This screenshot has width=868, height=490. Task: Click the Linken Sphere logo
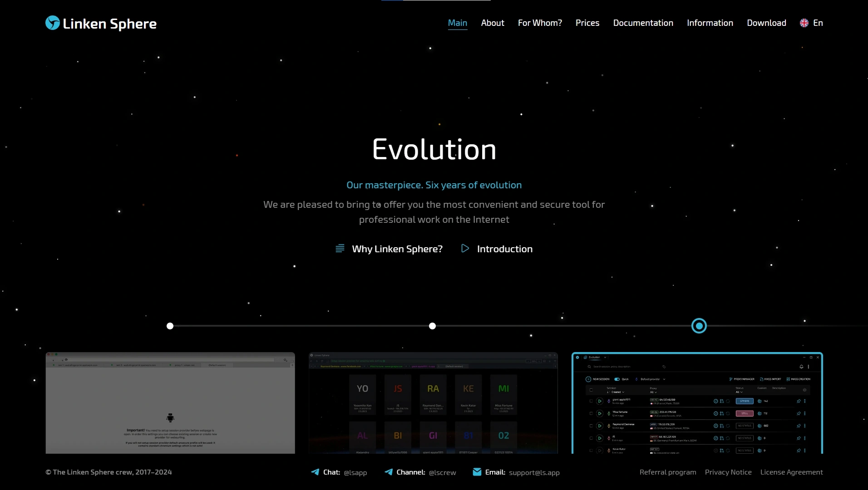click(101, 23)
